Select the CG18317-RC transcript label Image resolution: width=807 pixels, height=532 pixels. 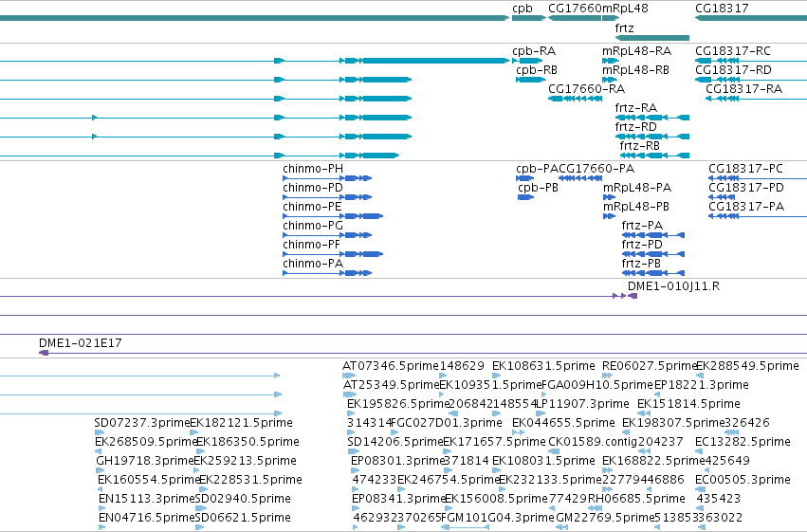pyautogui.click(x=733, y=51)
